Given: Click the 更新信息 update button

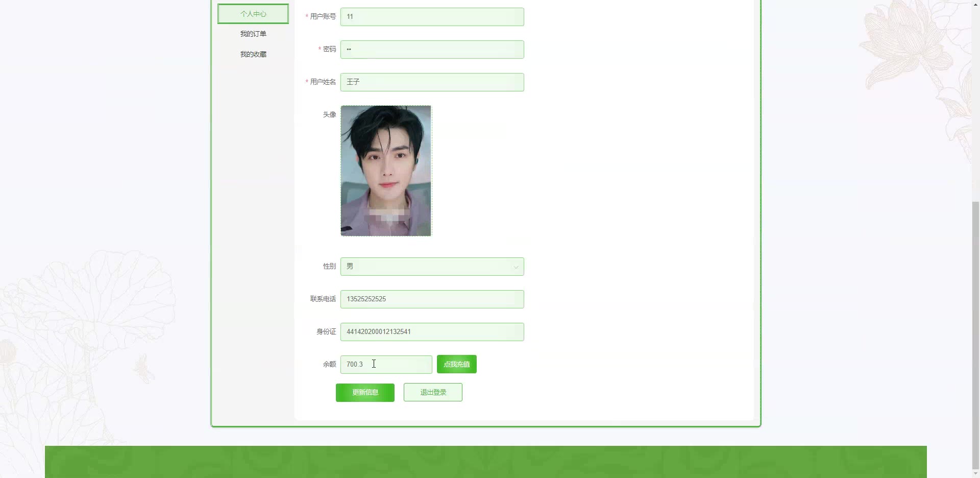Looking at the screenshot, I should [x=365, y=393].
